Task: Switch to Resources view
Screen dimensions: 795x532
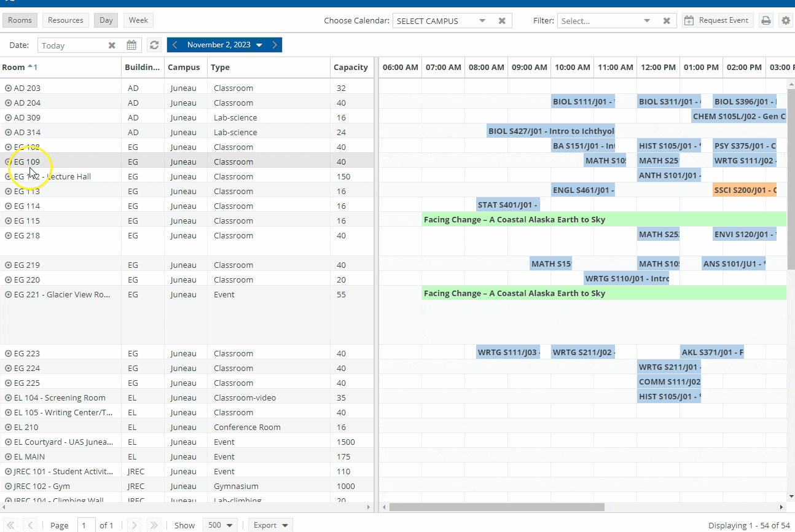Action: 66,20
